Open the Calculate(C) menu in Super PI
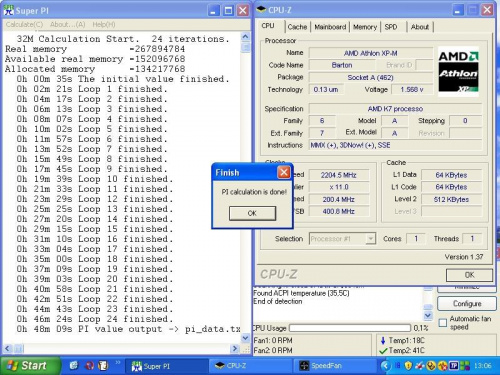This screenshot has height=375, width=500. tap(24, 24)
